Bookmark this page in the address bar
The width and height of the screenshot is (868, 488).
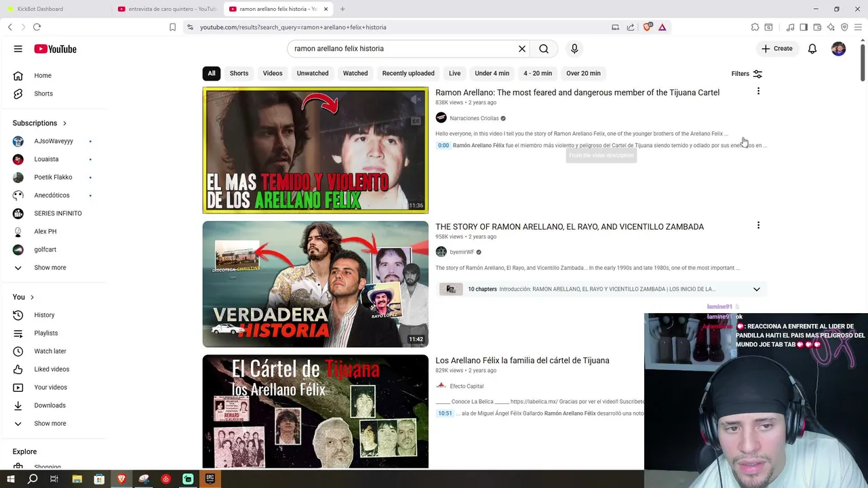(172, 27)
